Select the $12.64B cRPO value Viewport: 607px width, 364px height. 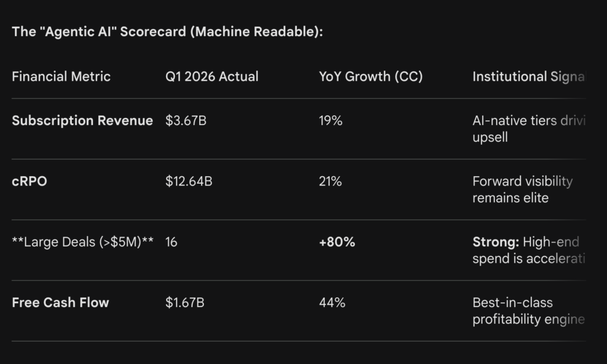(x=189, y=181)
